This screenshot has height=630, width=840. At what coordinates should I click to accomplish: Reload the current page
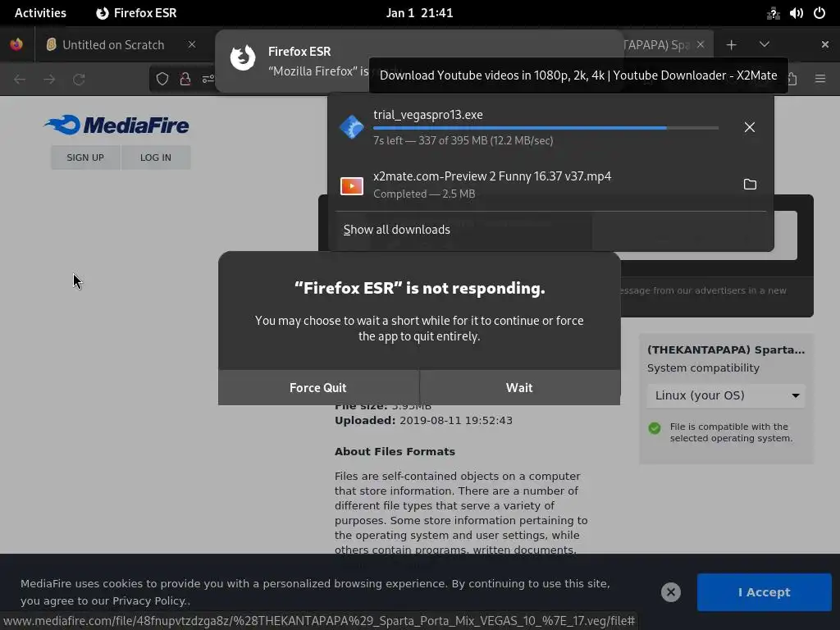click(x=79, y=80)
